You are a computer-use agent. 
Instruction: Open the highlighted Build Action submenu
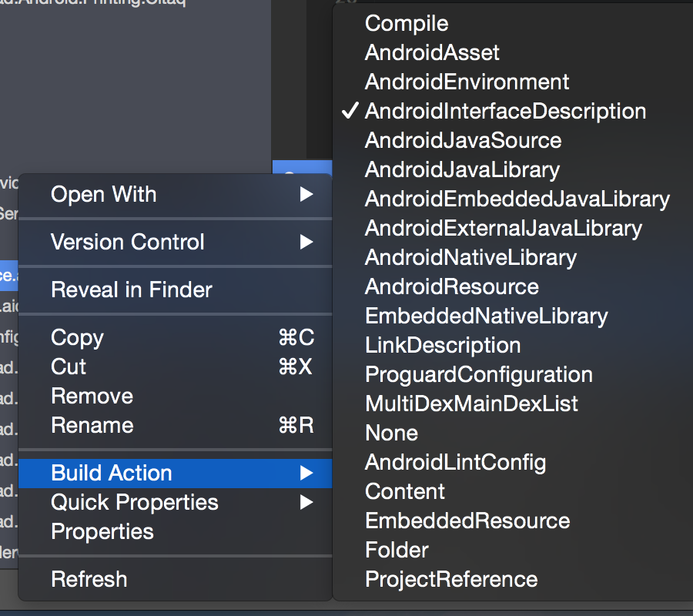point(175,474)
